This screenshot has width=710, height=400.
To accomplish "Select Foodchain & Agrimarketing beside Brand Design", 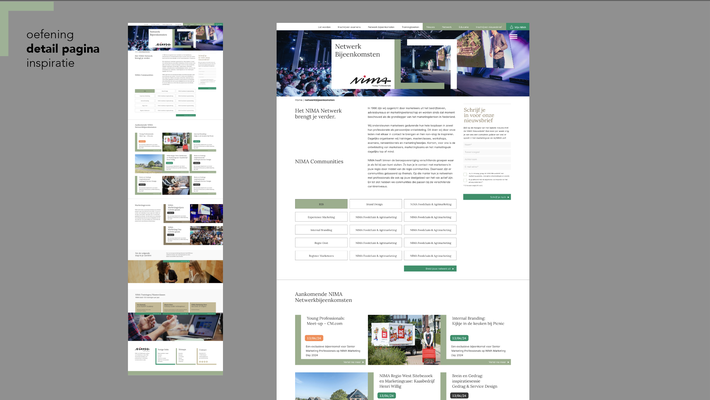I will coord(430,204).
